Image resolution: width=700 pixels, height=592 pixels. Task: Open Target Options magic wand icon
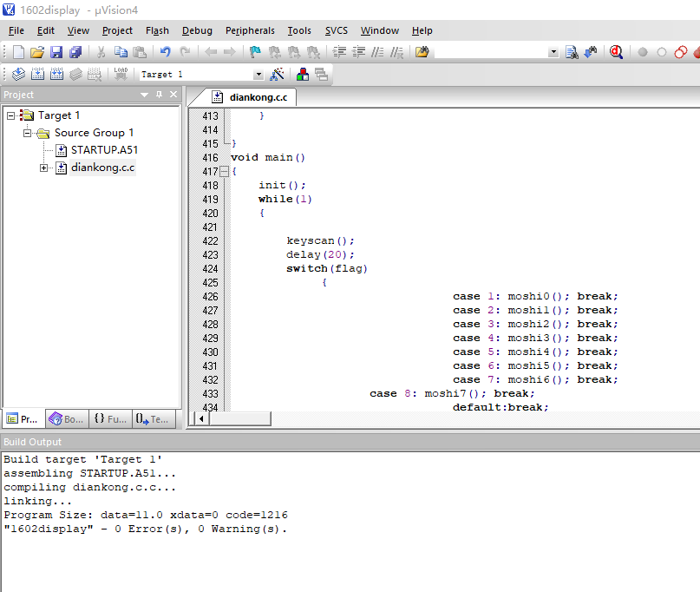click(277, 74)
